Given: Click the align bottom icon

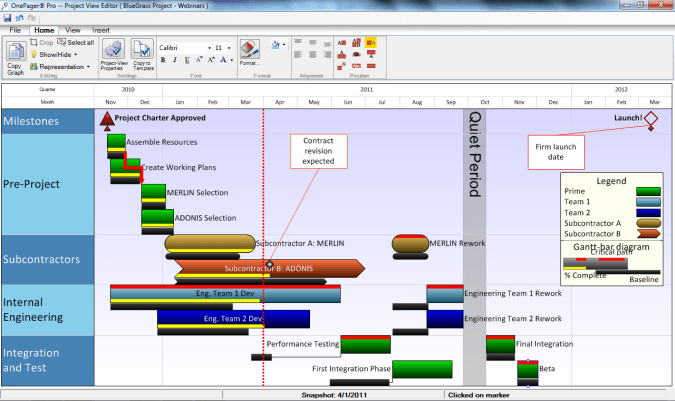Looking at the screenshot, I should (327, 44).
